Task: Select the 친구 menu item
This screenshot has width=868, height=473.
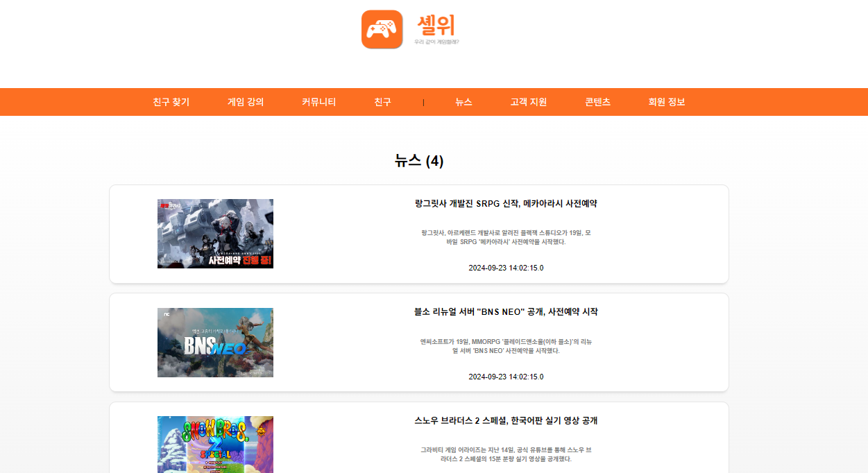Action: click(x=383, y=102)
